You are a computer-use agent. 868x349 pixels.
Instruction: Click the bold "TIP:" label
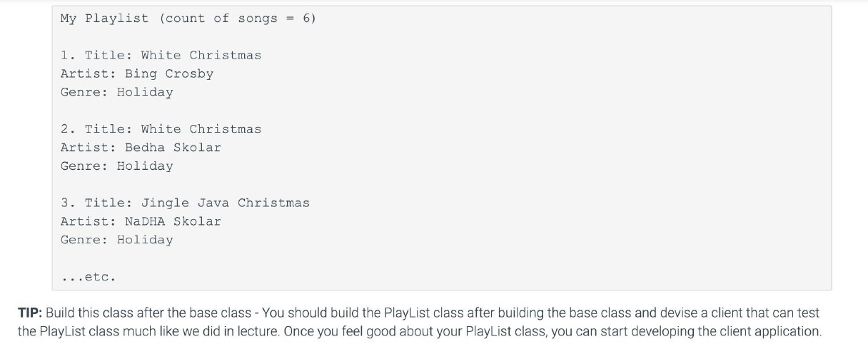tap(31, 313)
